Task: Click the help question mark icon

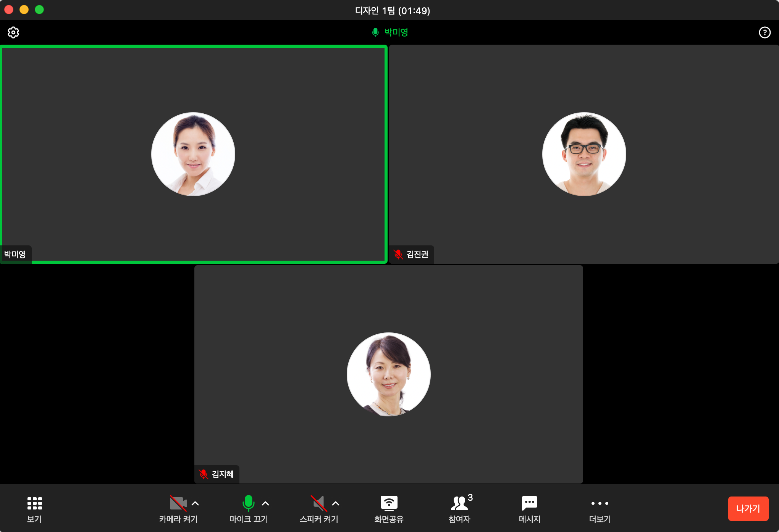Action: (x=764, y=32)
